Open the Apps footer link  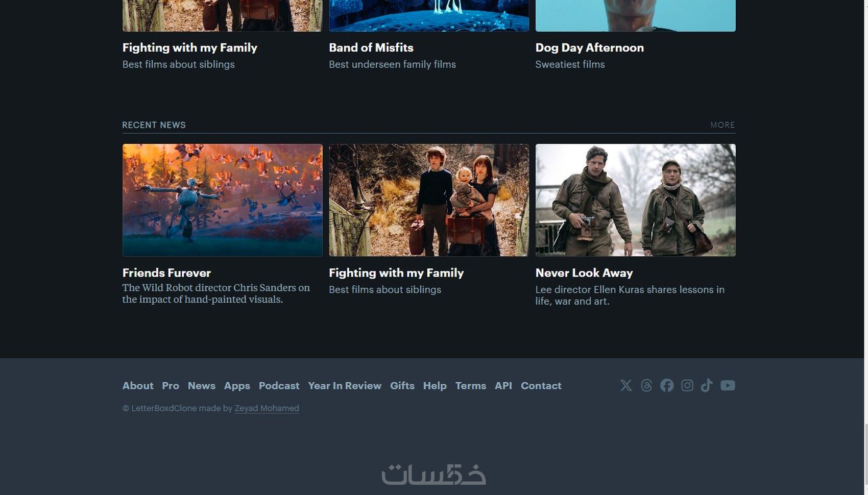pyautogui.click(x=237, y=386)
